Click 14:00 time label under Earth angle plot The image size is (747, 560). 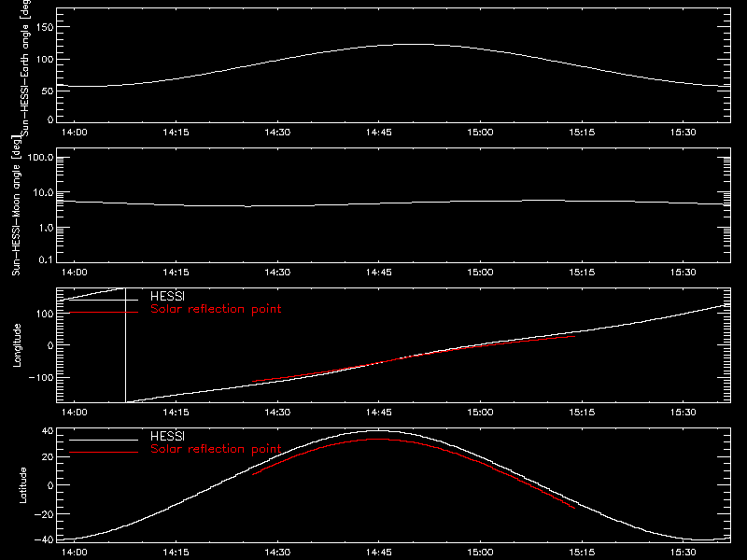pos(75,132)
